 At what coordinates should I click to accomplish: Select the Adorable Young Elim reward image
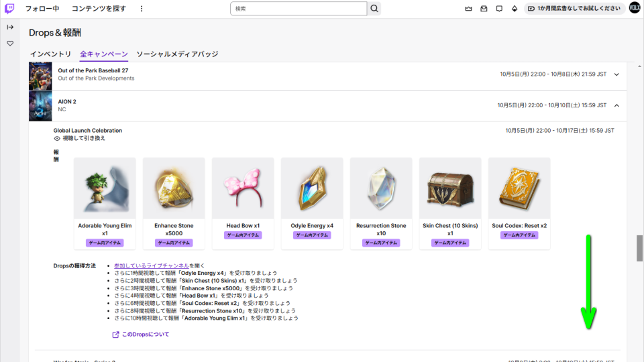coord(105,188)
